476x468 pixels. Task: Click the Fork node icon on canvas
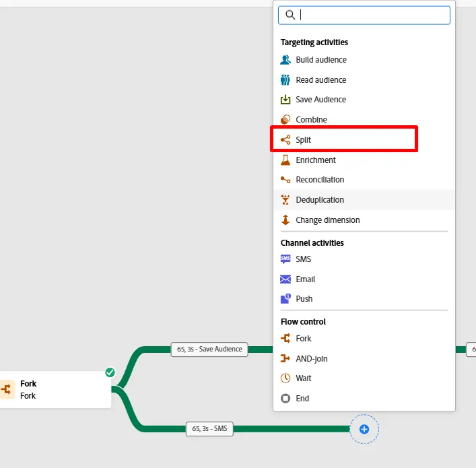pos(7,389)
